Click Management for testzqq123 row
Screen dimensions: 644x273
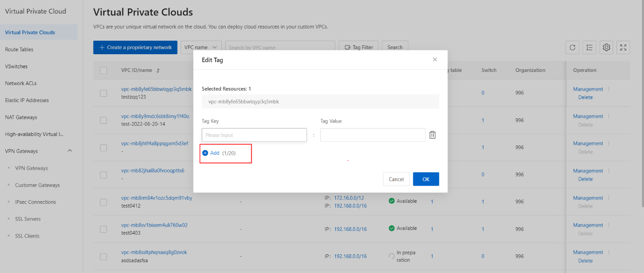[588, 89]
